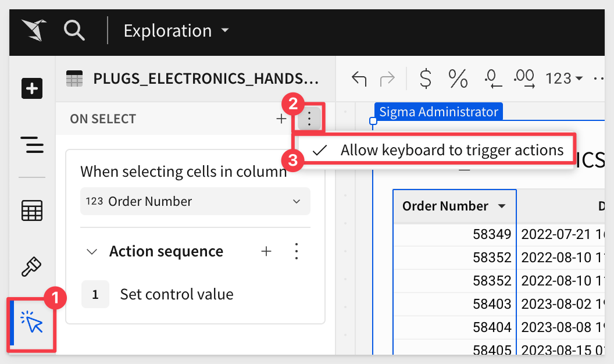Open the Order Number column selector

[x=195, y=202]
